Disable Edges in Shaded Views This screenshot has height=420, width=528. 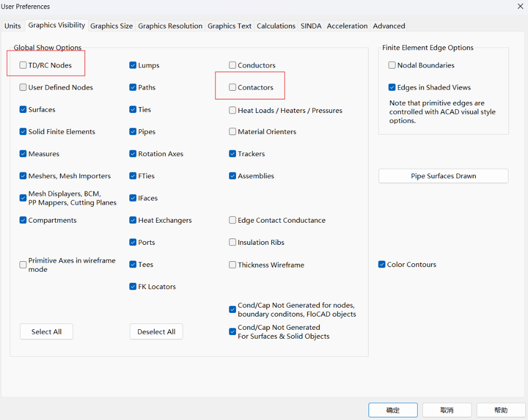pyautogui.click(x=392, y=88)
